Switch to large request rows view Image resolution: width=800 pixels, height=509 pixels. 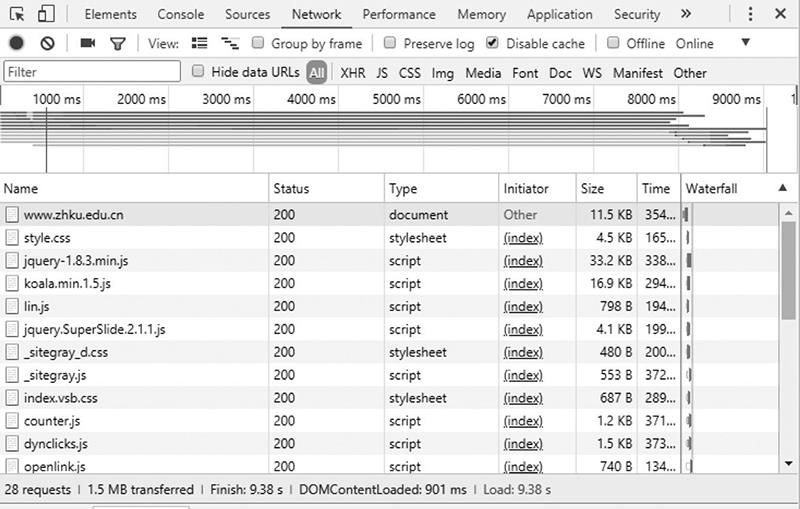tap(199, 43)
